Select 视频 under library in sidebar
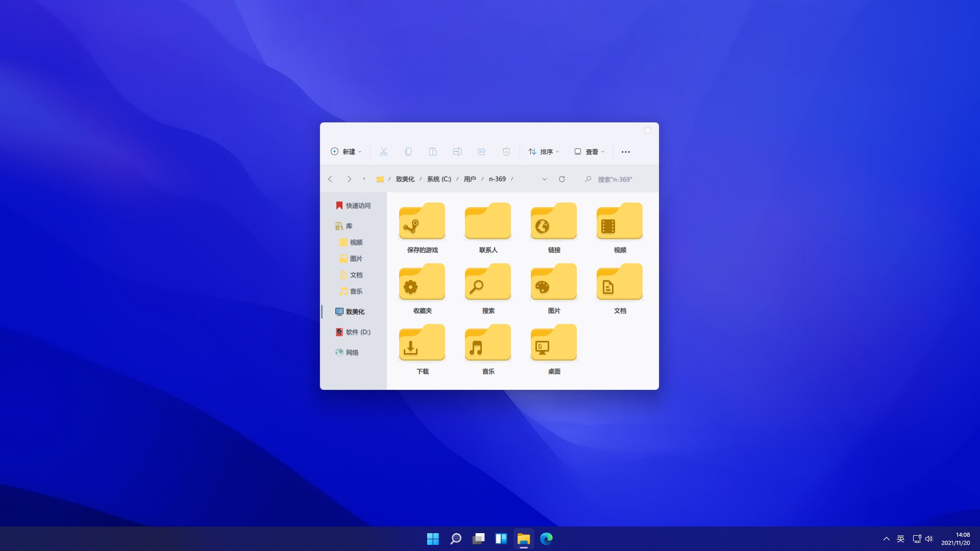Image resolution: width=980 pixels, height=551 pixels. click(351, 242)
